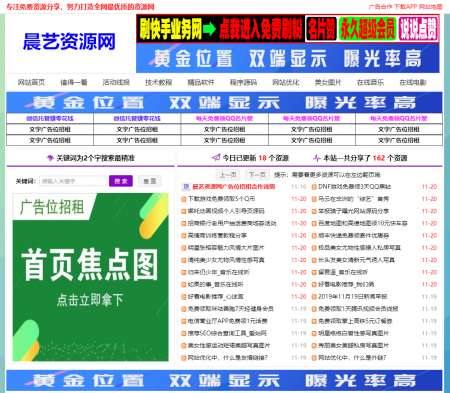This screenshot has height=393, width=450.
Task: Open the 晨艺资源网 site logo
Action: pos(69,42)
